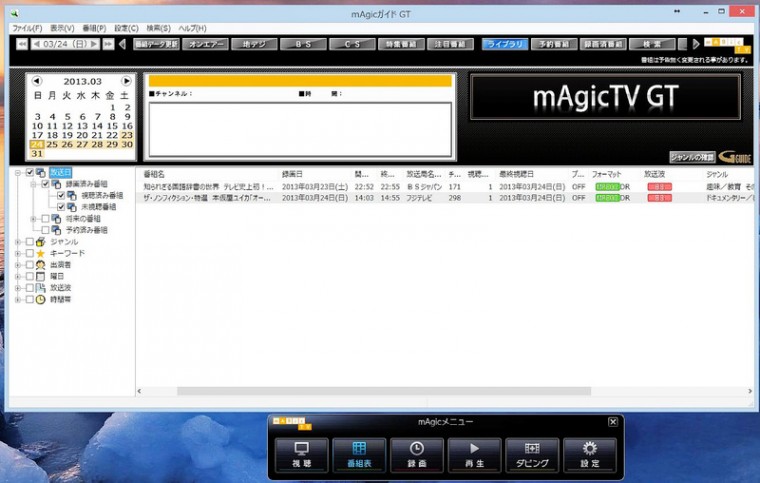Check the ジャンル checkbox
The height and width of the screenshot is (483, 760).
29,242
